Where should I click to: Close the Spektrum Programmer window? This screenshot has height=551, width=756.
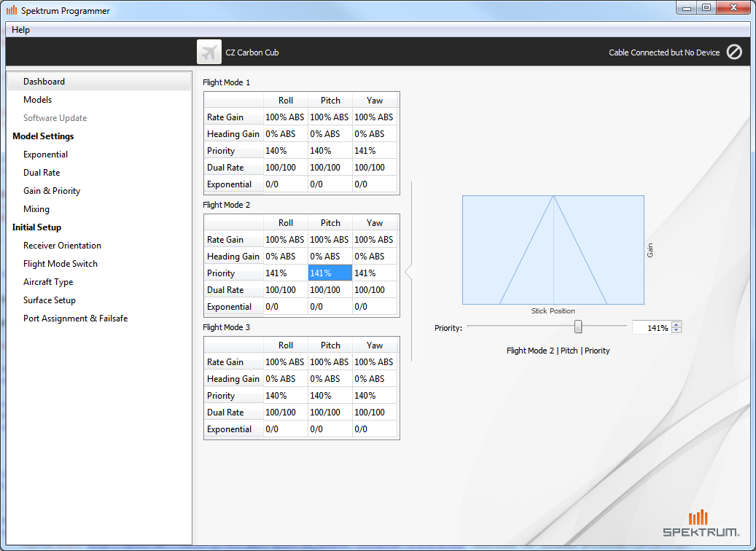coord(733,8)
